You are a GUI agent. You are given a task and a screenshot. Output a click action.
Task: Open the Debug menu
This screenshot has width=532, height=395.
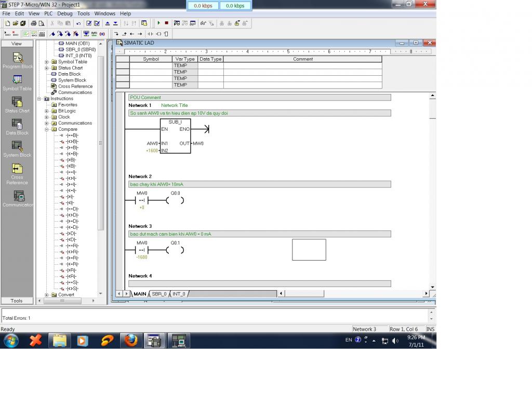click(65, 13)
